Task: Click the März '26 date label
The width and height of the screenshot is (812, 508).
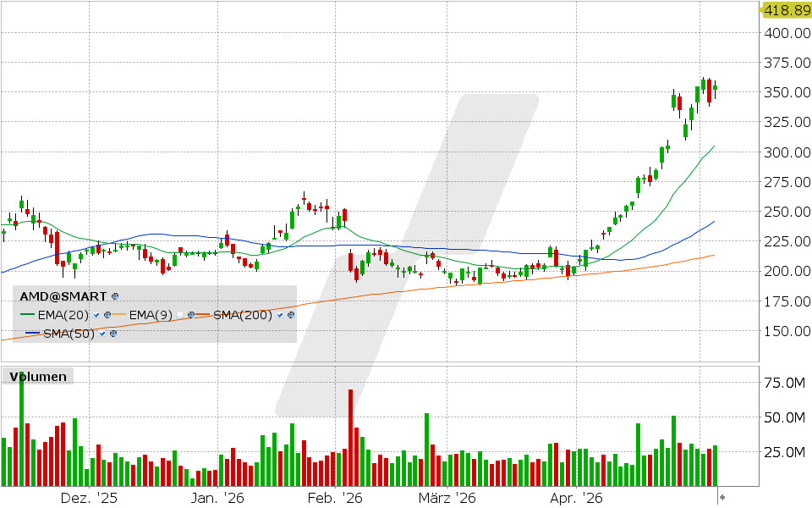Action: (x=447, y=498)
